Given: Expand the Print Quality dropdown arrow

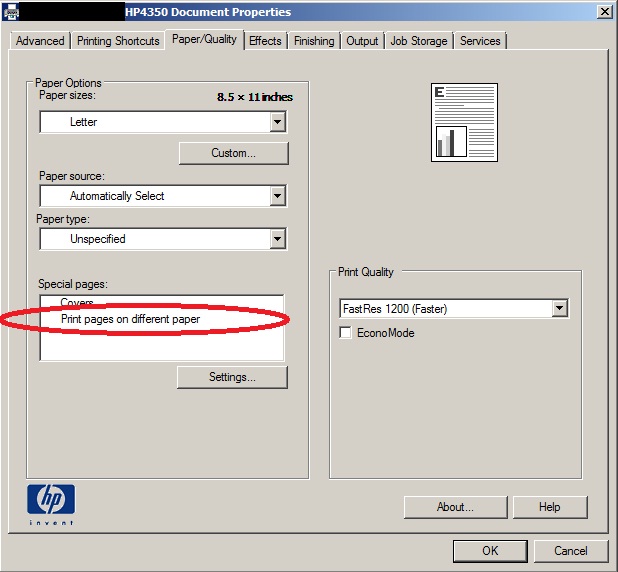Looking at the screenshot, I should (x=560, y=308).
